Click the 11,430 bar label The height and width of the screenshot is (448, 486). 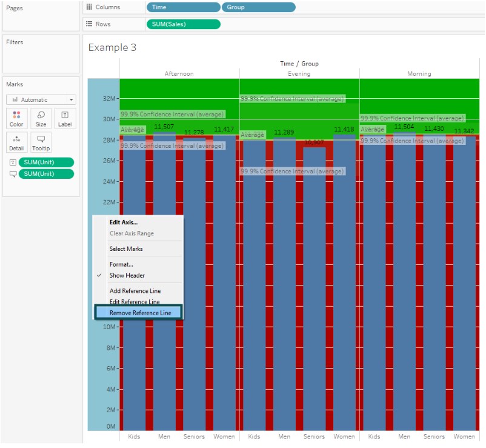[x=434, y=129]
